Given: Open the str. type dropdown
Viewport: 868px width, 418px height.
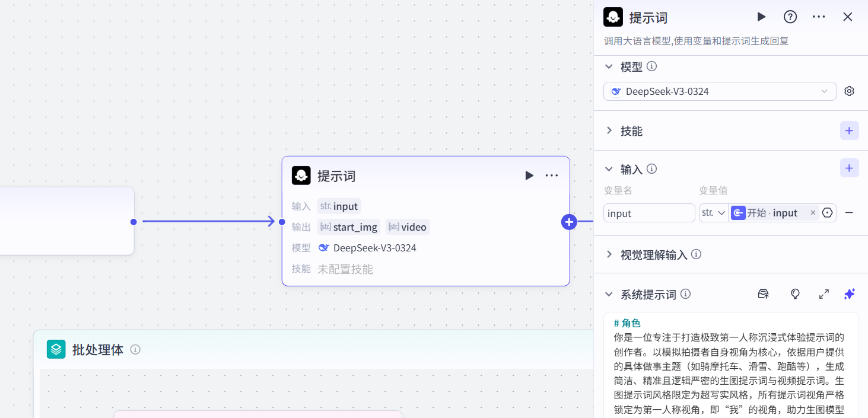Looking at the screenshot, I should pos(714,213).
